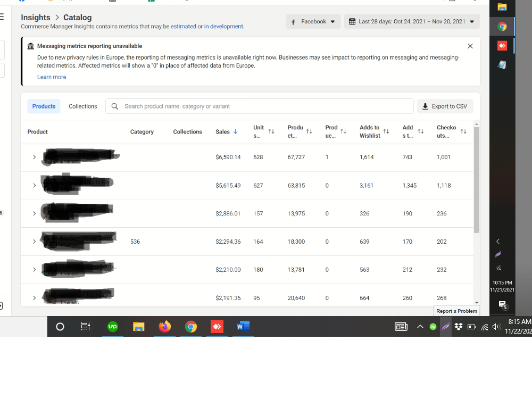Show hidden tray icons caret

pyautogui.click(x=420, y=327)
